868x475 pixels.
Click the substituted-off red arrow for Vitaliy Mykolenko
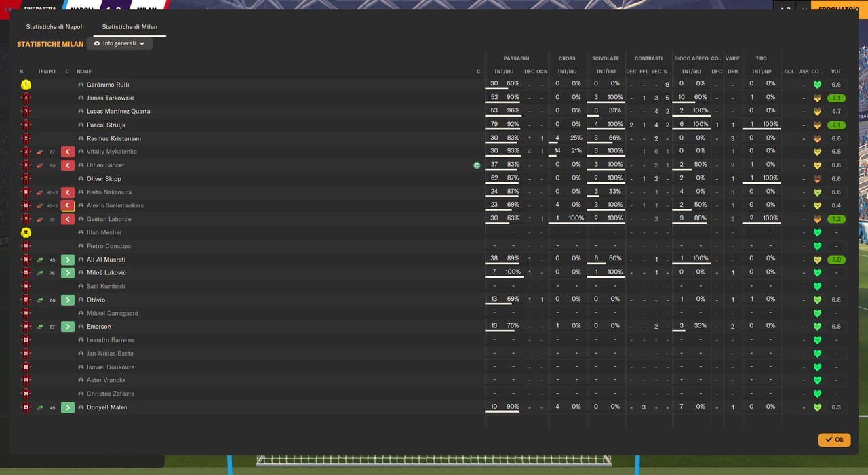point(40,152)
